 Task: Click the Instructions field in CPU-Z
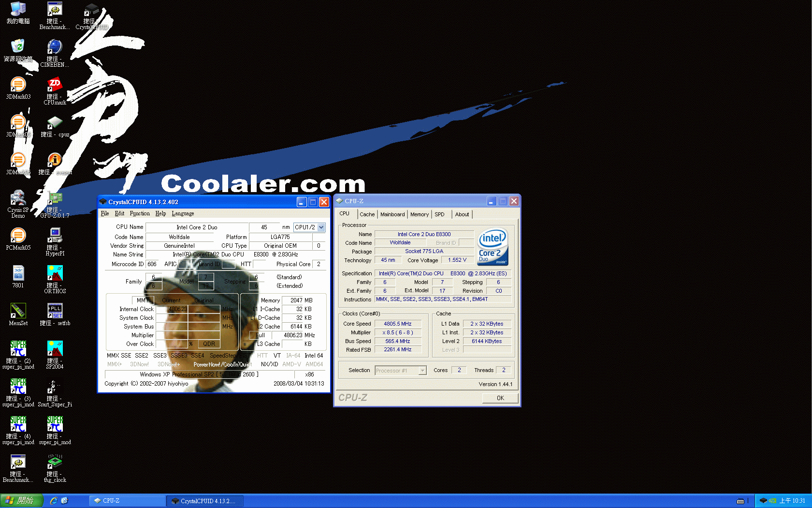[x=443, y=299]
